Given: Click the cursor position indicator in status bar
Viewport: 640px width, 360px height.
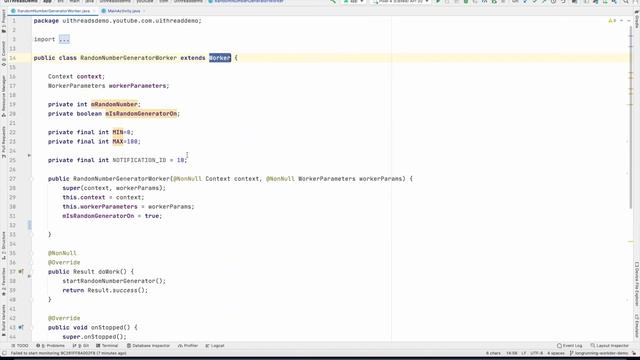Looking at the screenshot, I should [511, 353].
